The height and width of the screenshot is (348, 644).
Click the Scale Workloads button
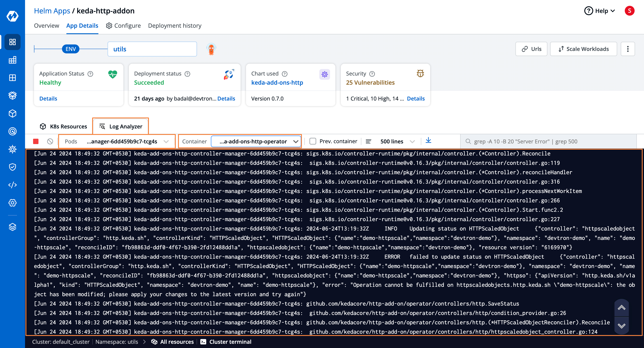click(x=583, y=49)
